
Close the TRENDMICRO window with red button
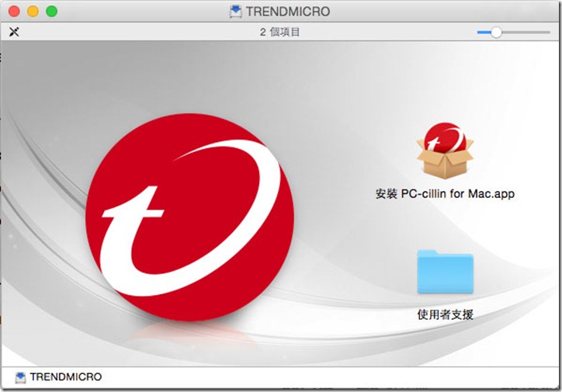point(14,11)
